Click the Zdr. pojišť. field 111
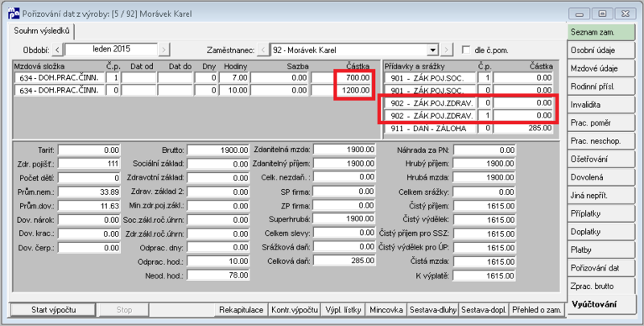644x326 pixels. 89,164
